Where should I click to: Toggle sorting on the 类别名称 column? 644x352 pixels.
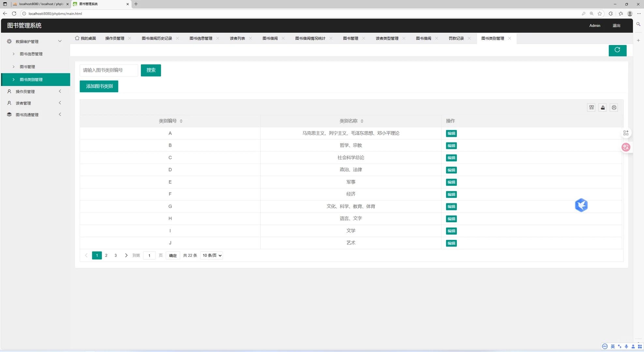362,121
